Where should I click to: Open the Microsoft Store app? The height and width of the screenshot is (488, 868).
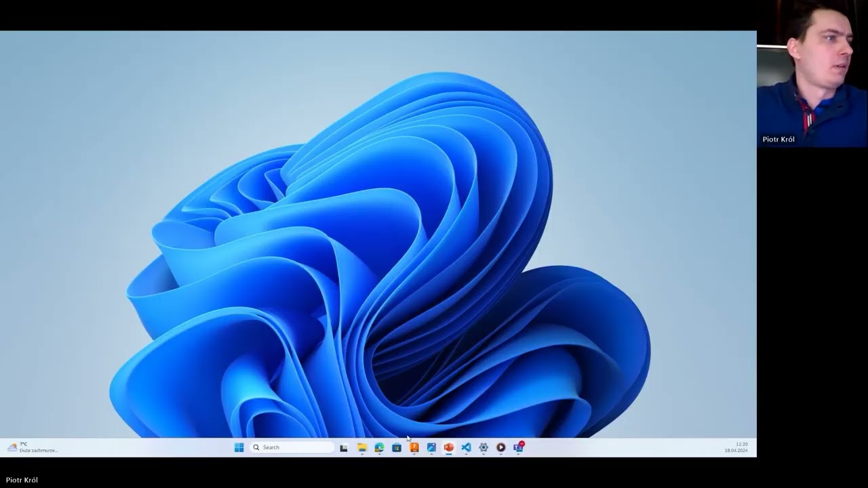[397, 447]
